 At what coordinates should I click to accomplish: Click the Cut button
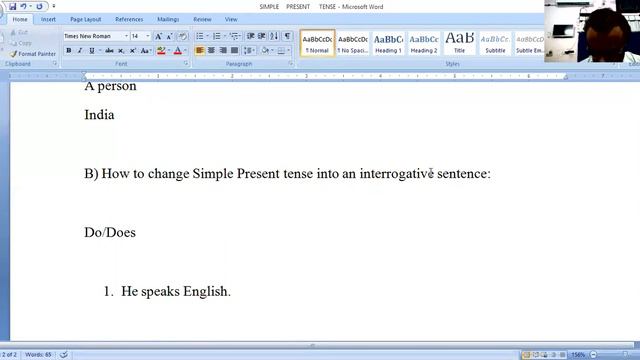click(x=19, y=32)
